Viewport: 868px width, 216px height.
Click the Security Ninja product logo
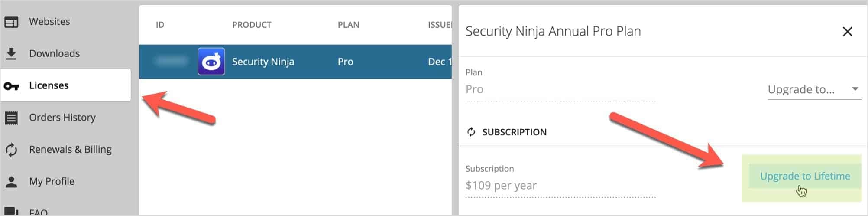211,62
